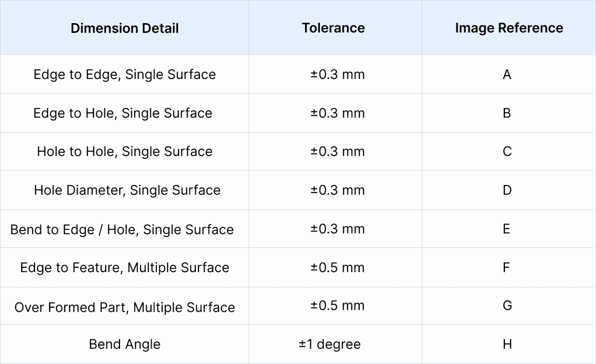The width and height of the screenshot is (596, 364).
Task: Click image reference letter H
Action: (508, 344)
